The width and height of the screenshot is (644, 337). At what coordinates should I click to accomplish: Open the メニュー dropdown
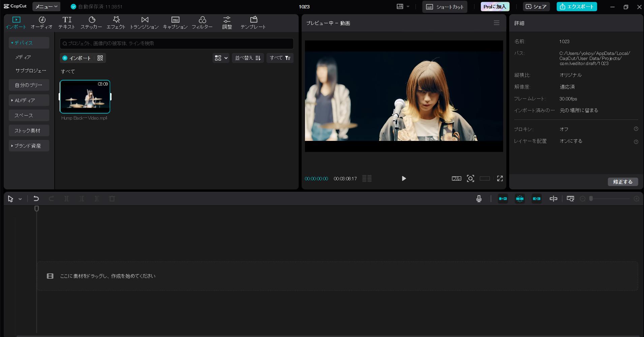click(x=46, y=6)
